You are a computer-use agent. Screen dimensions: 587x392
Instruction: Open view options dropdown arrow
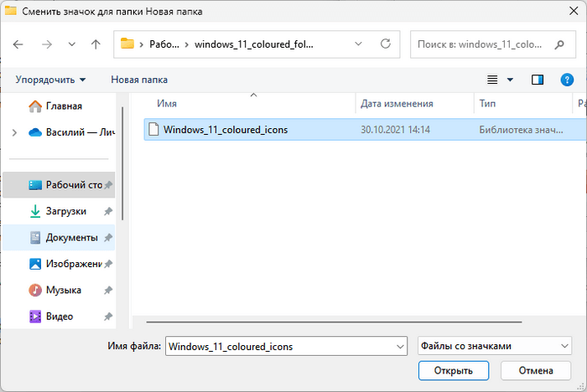coord(510,80)
